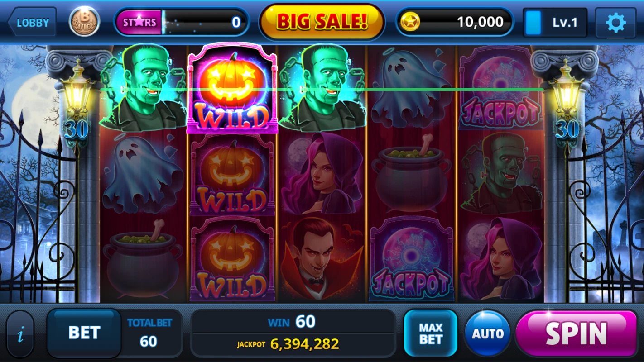The width and height of the screenshot is (644, 362).
Task: Toggle the Auto spin button
Action: pos(487,334)
